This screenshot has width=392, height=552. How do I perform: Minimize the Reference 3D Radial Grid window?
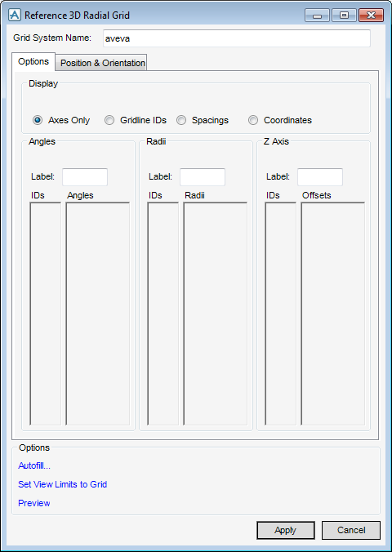point(317,16)
